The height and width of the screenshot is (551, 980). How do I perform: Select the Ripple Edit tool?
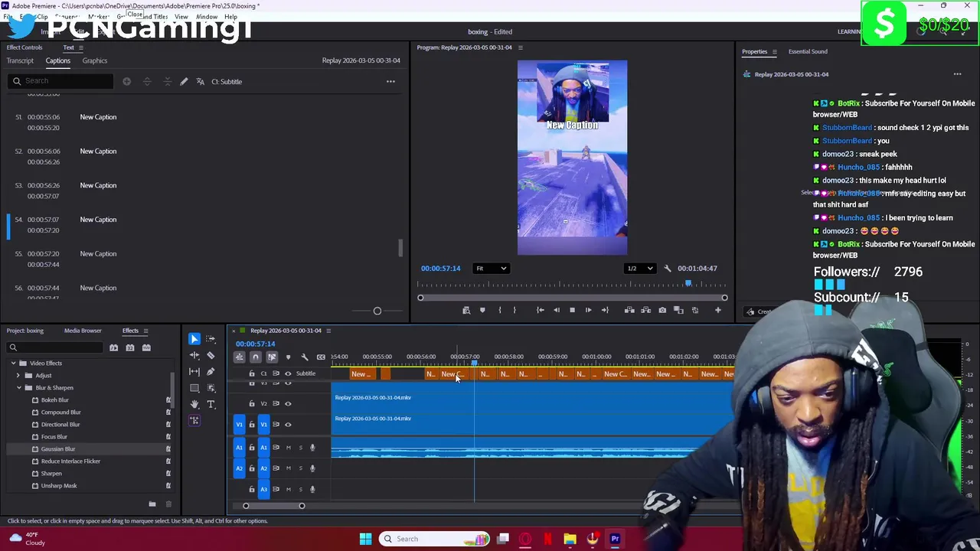pyautogui.click(x=194, y=355)
